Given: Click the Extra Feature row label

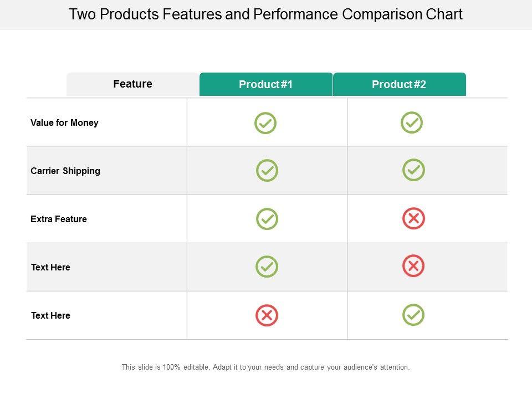Looking at the screenshot, I should 59,219.
